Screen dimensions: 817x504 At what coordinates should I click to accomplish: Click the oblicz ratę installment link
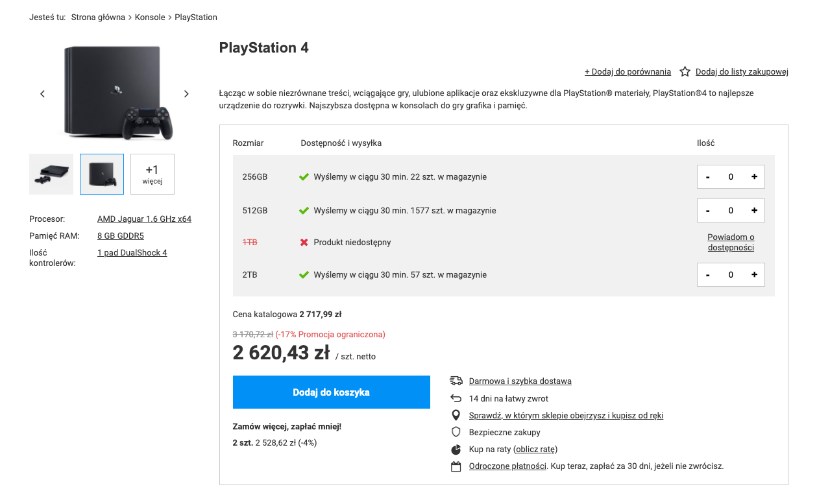click(535, 449)
